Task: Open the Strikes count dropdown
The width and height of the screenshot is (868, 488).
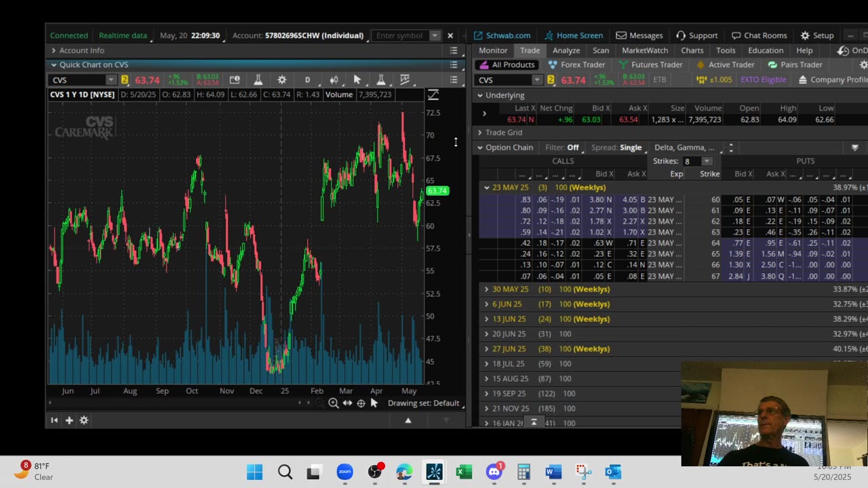Action: pyautogui.click(x=707, y=161)
